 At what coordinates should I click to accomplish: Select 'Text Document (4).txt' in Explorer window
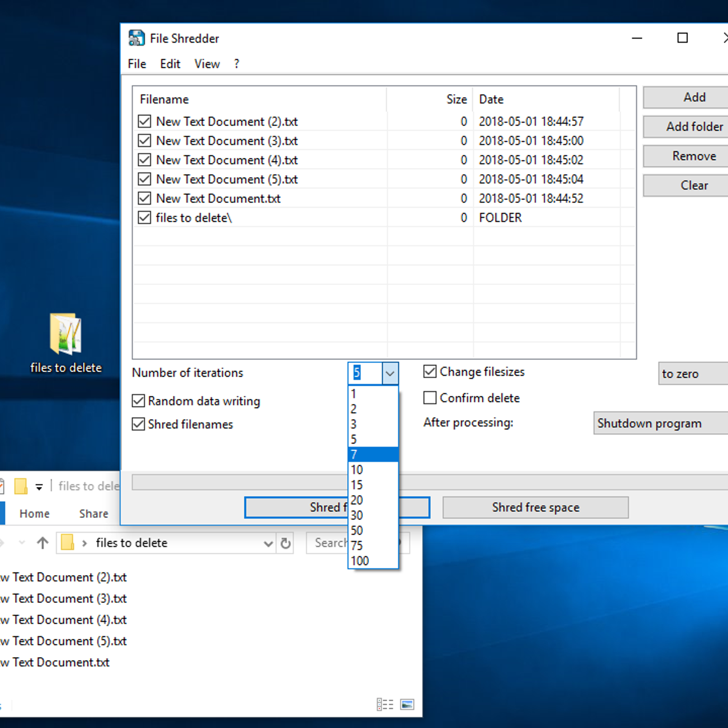click(63, 620)
